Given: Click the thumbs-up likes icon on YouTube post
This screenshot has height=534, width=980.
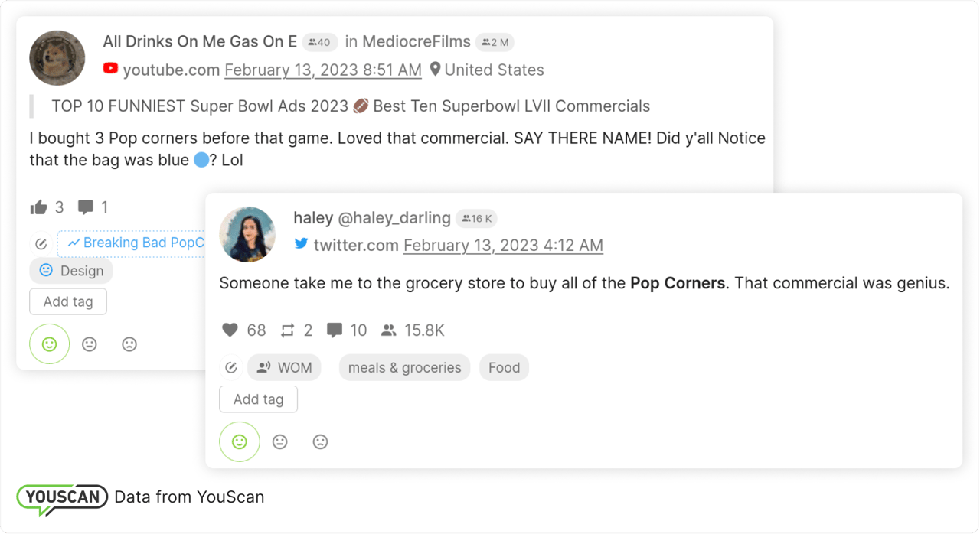Looking at the screenshot, I should click(38, 207).
